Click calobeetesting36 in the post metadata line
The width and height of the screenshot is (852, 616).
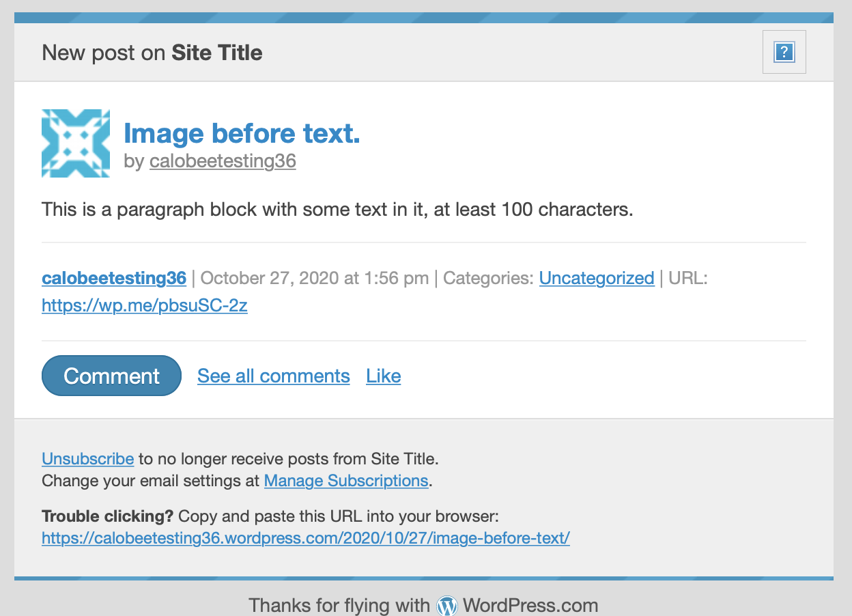(x=113, y=278)
